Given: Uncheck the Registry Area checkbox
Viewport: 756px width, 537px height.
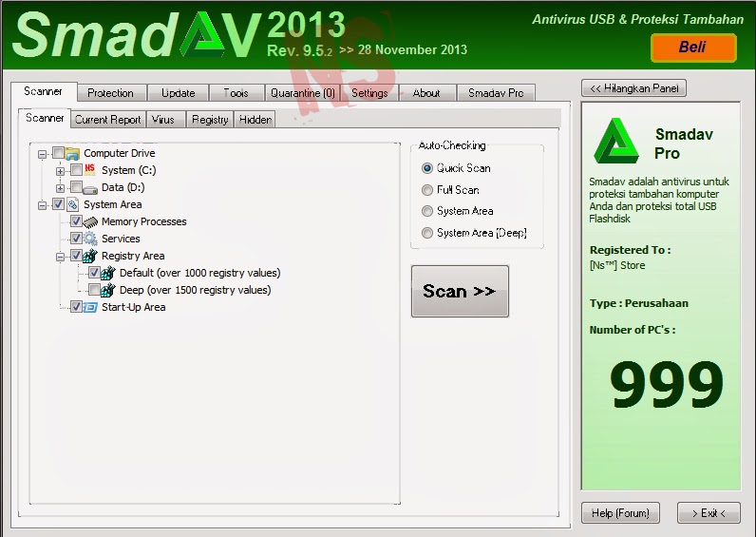Looking at the screenshot, I should pos(76,256).
